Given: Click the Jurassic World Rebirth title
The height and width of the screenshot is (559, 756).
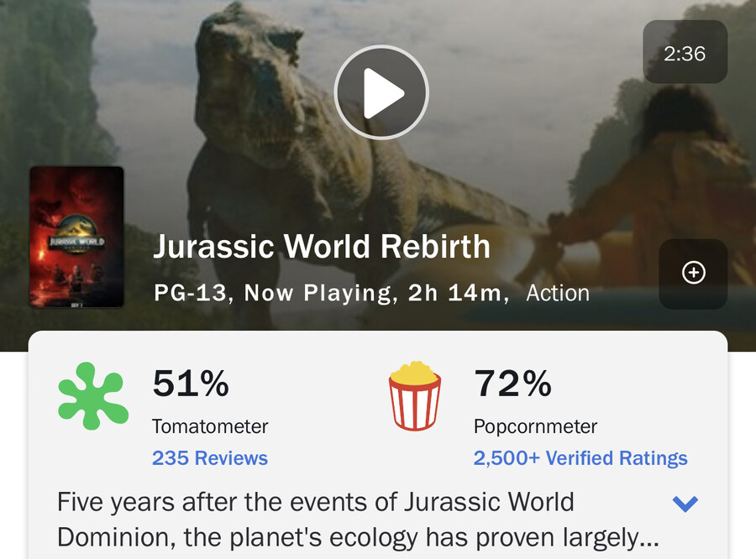Looking at the screenshot, I should [x=322, y=246].
